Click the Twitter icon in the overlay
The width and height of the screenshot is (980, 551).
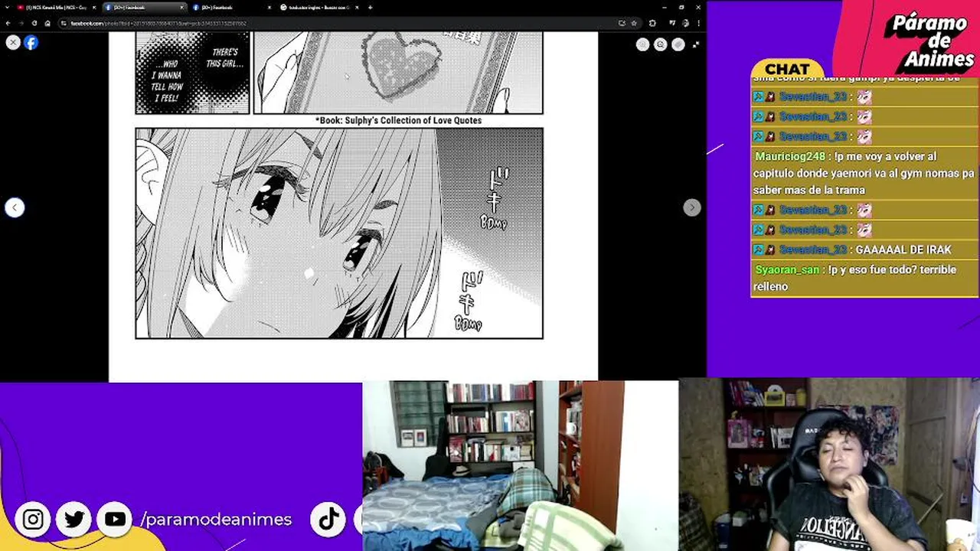point(74,520)
